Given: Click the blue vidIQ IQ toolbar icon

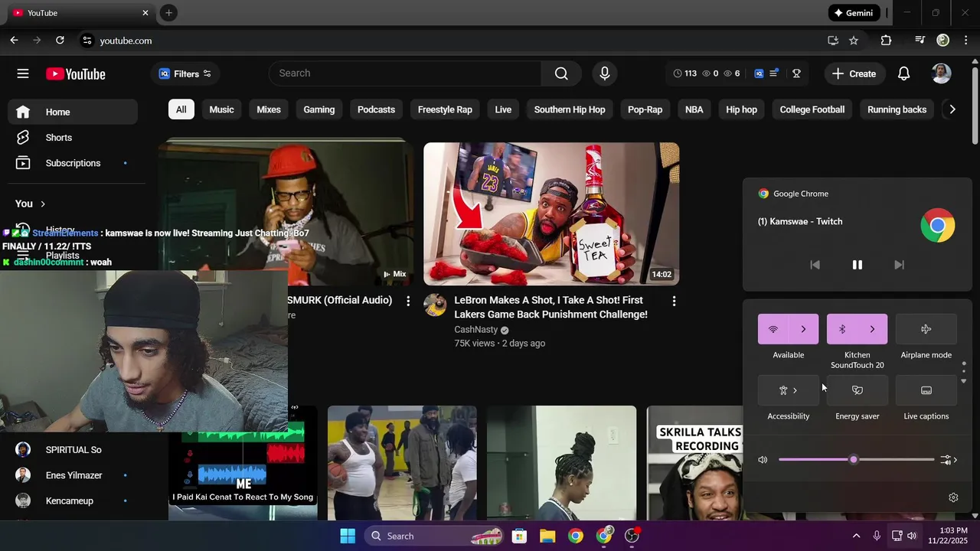Looking at the screenshot, I should tap(759, 73).
